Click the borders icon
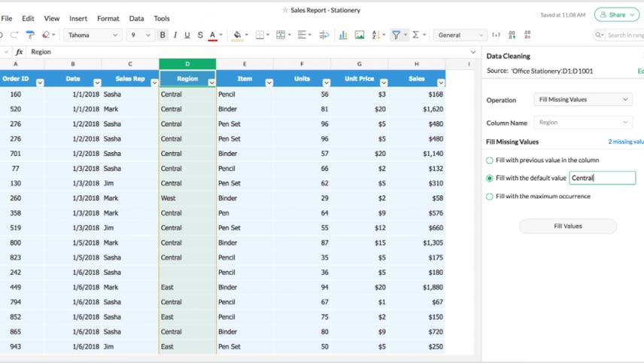 tap(260, 35)
